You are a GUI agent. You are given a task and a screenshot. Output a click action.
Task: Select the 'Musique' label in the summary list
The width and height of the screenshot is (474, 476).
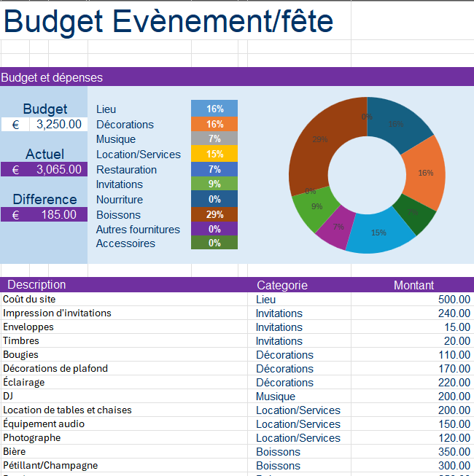tap(116, 139)
